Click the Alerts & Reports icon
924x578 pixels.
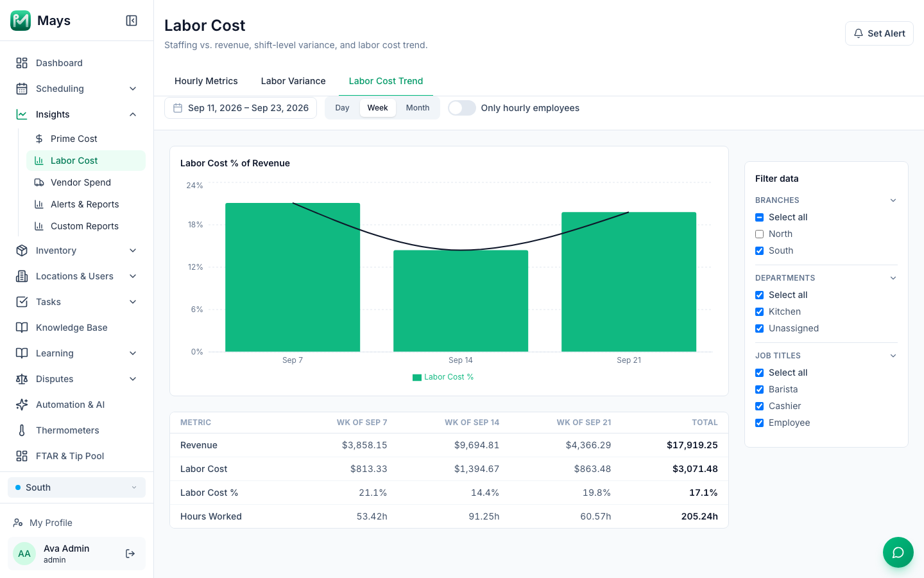(x=39, y=204)
